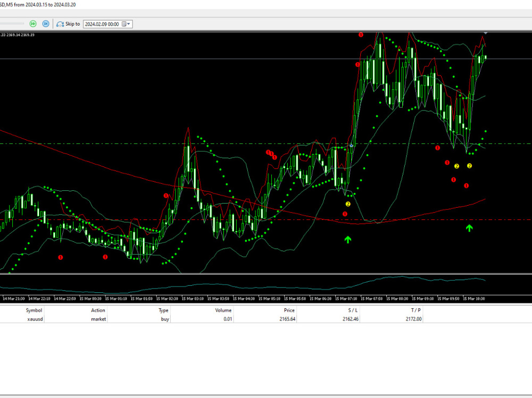Image resolution: width=532 pixels, height=398 pixels.
Task: Click the S / L column header
Action: pos(353,310)
